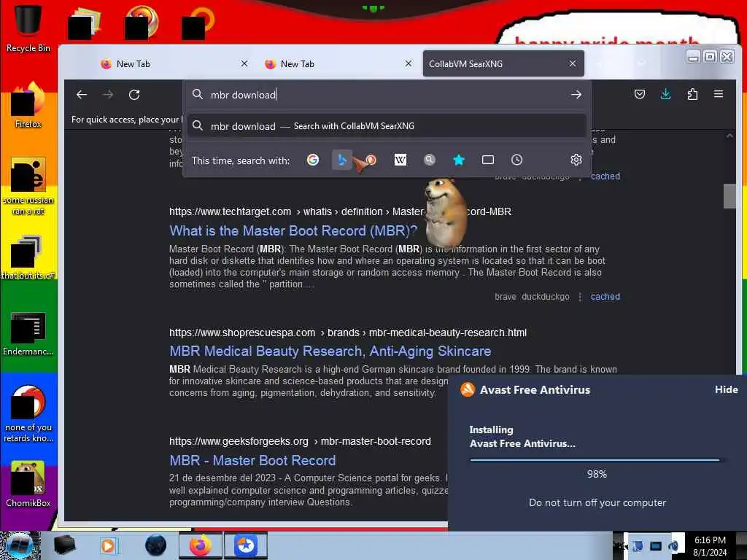The height and width of the screenshot is (560, 747).
Task: Close the CollabVM SearXNG tab
Action: (573, 63)
